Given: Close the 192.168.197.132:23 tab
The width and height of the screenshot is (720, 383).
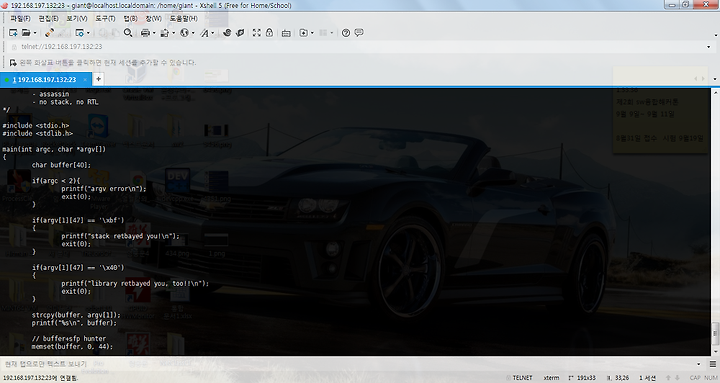Looking at the screenshot, I should click(x=85, y=79).
